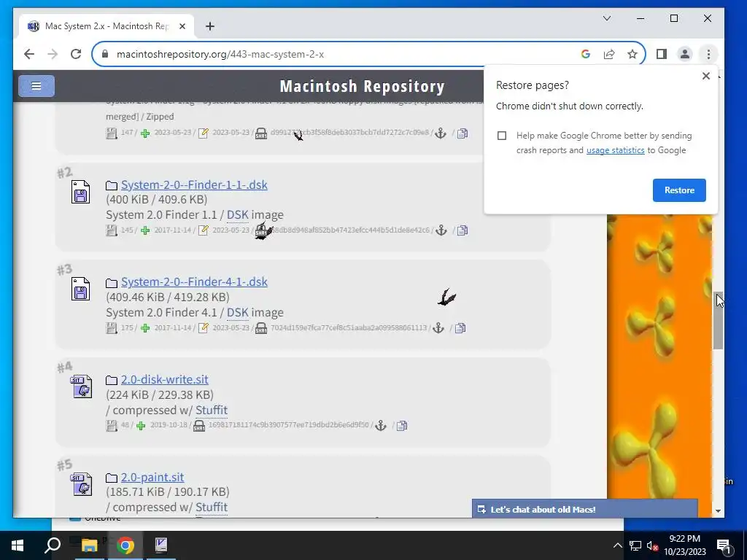Click floppy disk icon for System-2-0--Finder-1-1-.dsk

[x=80, y=192]
